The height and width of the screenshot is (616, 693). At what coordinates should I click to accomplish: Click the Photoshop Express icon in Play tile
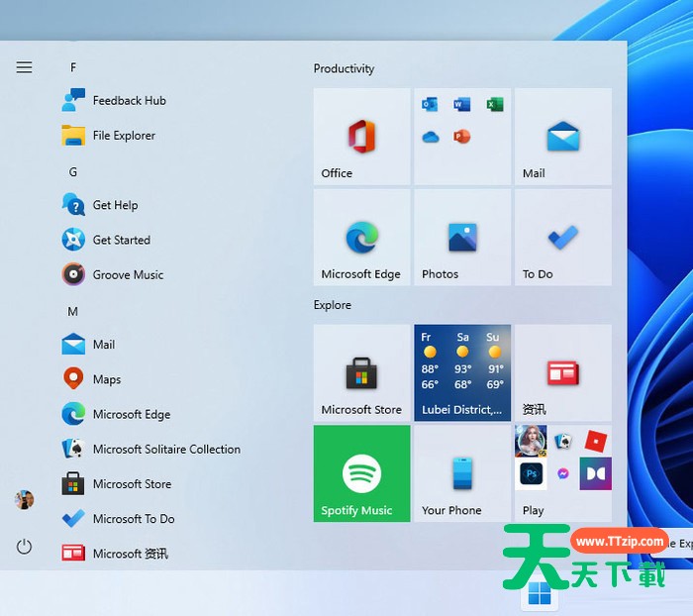coord(531,473)
